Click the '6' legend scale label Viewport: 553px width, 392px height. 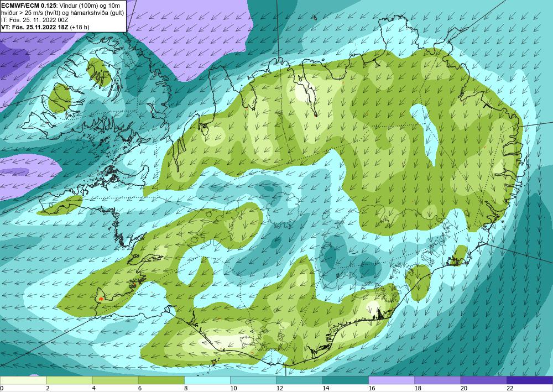click(140, 389)
